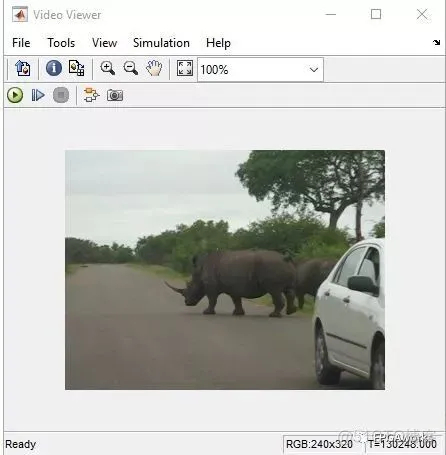This screenshot has width=446, height=455.
Task: Select the Pixel Region tool icon
Action: pos(76,68)
